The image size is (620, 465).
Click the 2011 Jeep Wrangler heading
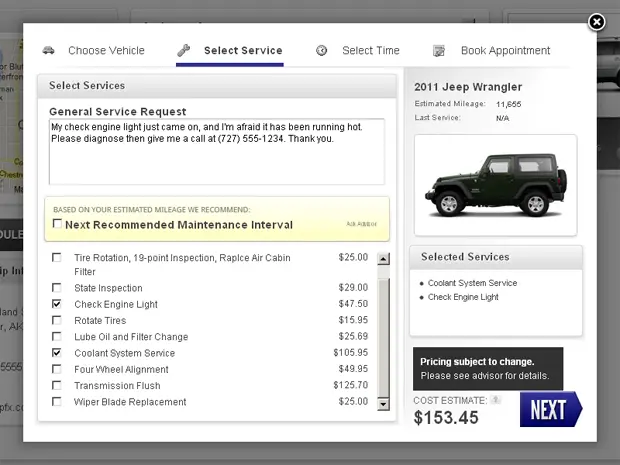(468, 87)
